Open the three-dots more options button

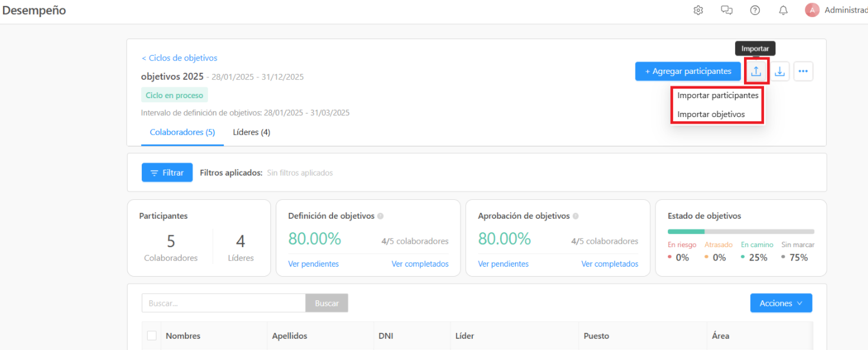(x=803, y=72)
